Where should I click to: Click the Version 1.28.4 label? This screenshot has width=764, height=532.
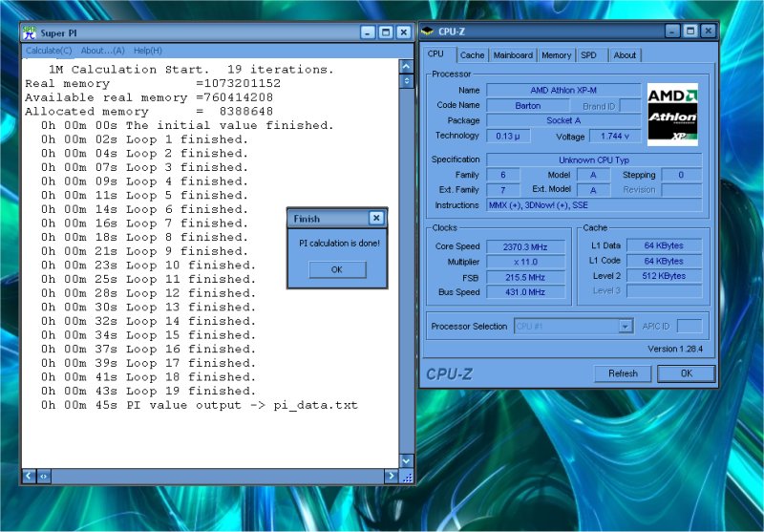675,349
